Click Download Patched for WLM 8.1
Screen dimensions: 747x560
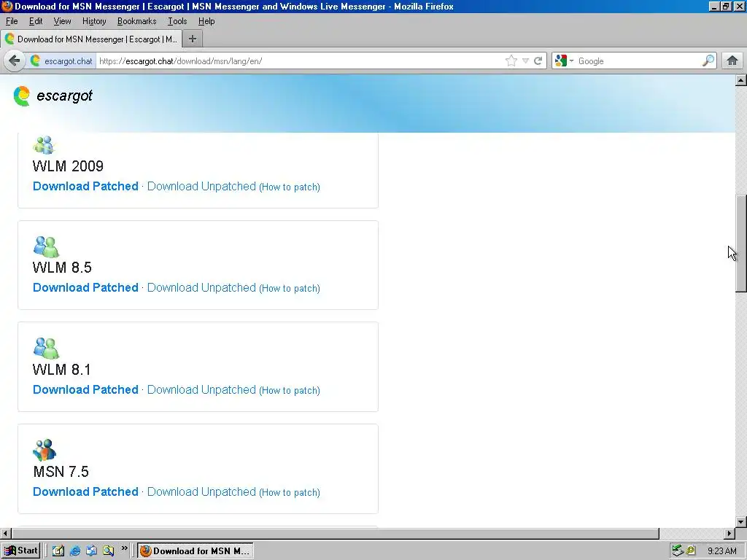point(85,389)
